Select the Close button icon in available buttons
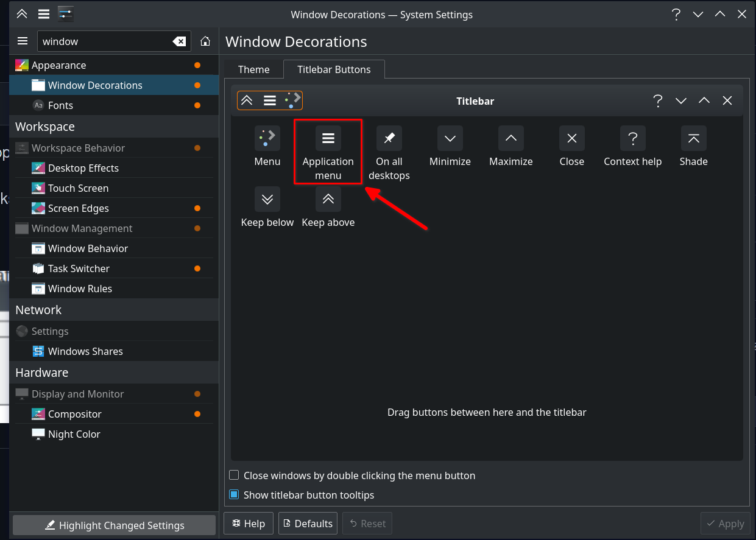This screenshot has width=756, height=540. [x=572, y=138]
